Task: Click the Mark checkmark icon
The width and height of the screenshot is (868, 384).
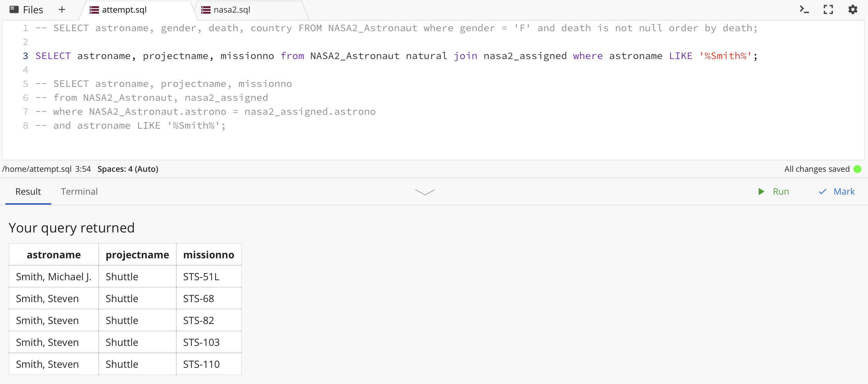Action: tap(822, 191)
